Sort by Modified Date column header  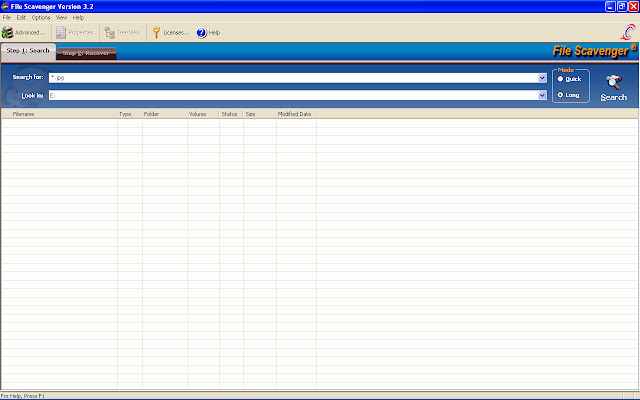click(x=296, y=114)
